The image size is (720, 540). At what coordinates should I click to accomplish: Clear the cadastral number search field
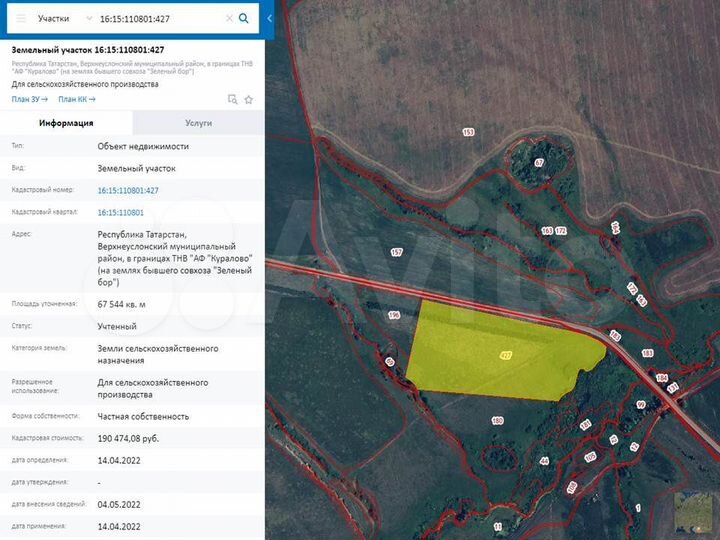tap(229, 18)
